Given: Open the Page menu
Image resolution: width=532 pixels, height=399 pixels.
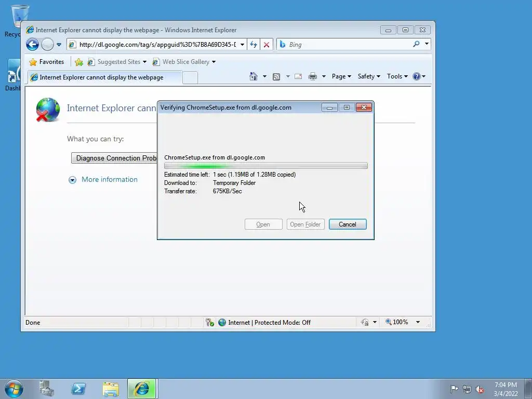Looking at the screenshot, I should pyautogui.click(x=341, y=76).
